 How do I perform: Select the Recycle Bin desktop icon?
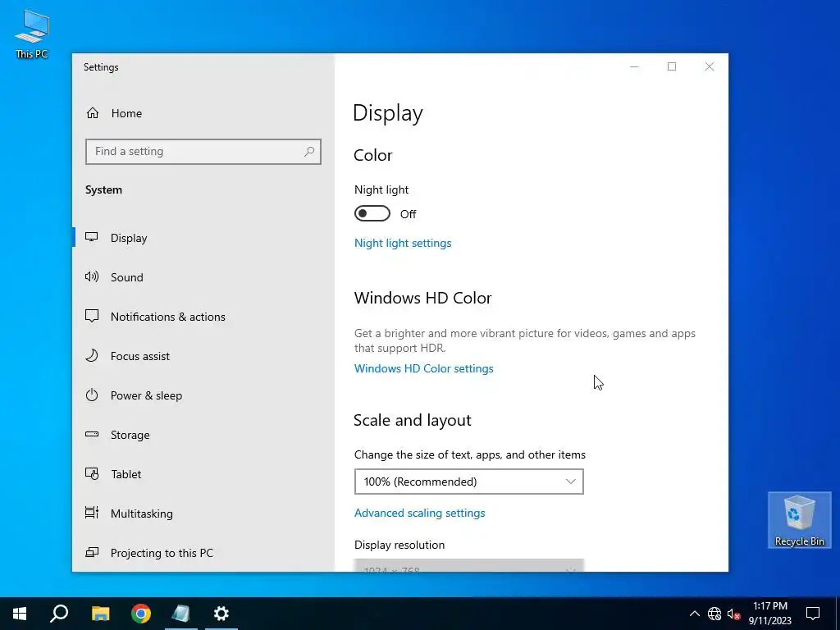coord(799,520)
